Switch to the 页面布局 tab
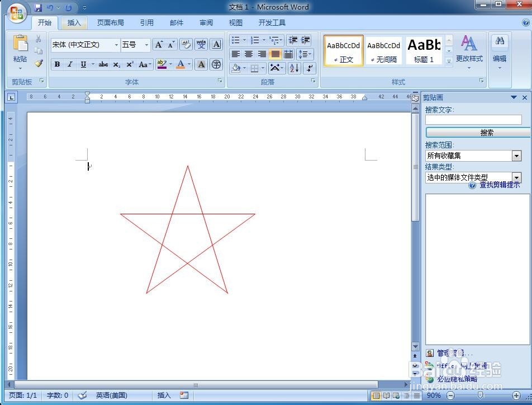This screenshot has width=532, height=405. (110, 23)
